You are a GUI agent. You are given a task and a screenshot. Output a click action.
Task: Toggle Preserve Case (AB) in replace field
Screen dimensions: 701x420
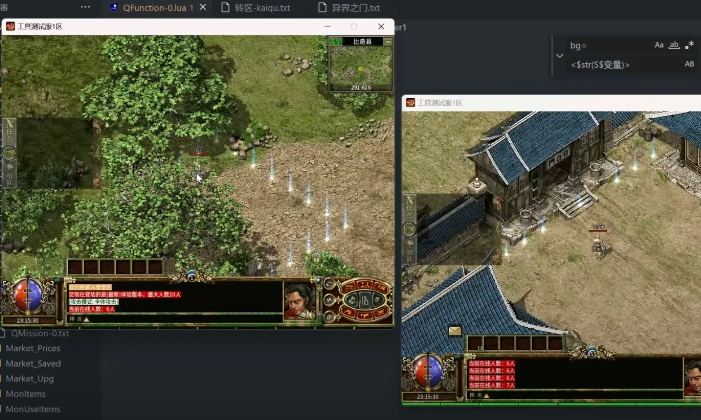(689, 64)
